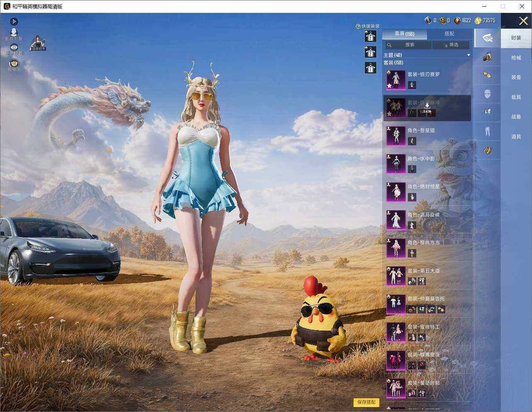Switch to the 装备 side tab
The height and width of the screenshot is (412, 532).
(516, 77)
